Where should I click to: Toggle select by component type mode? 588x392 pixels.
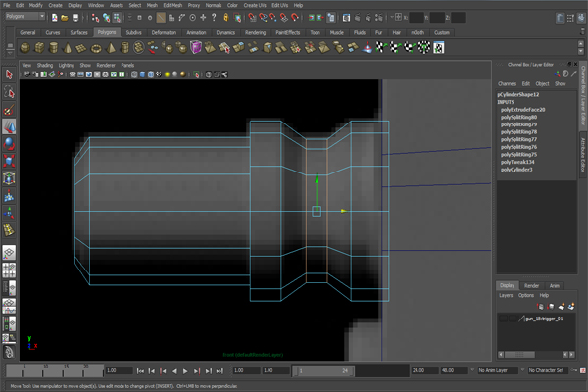pyautogui.click(x=117, y=18)
